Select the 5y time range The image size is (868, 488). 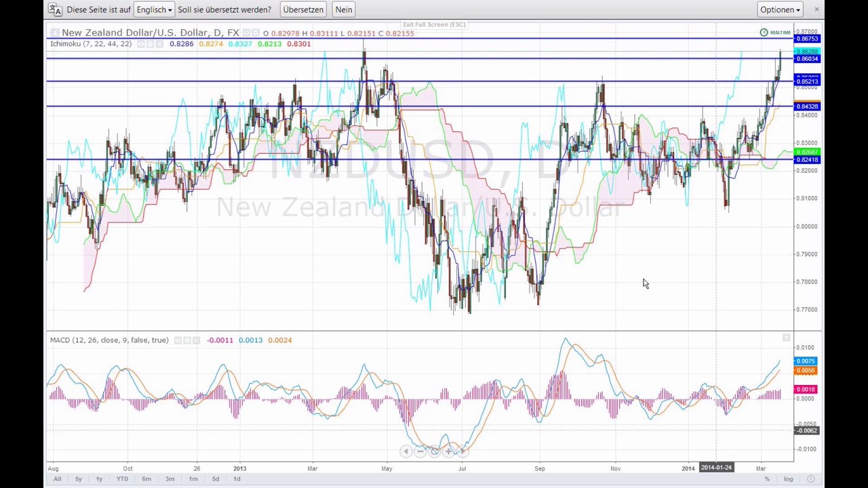coord(78,479)
